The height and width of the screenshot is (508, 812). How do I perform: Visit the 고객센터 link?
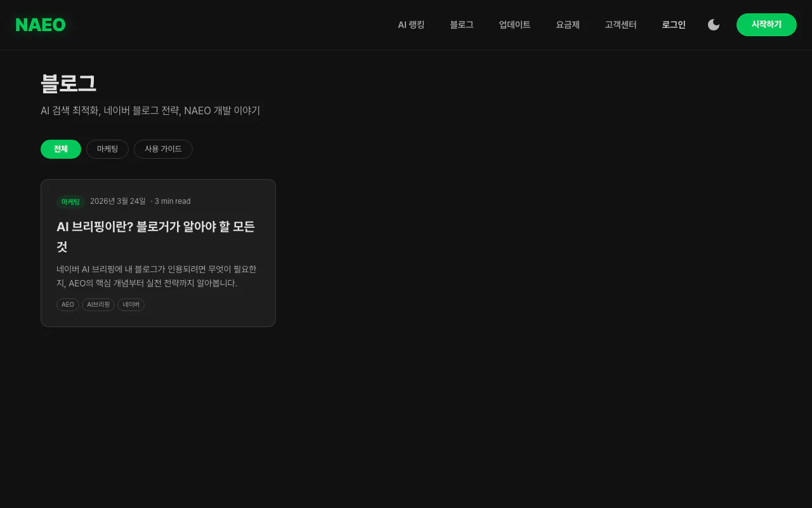click(x=620, y=25)
